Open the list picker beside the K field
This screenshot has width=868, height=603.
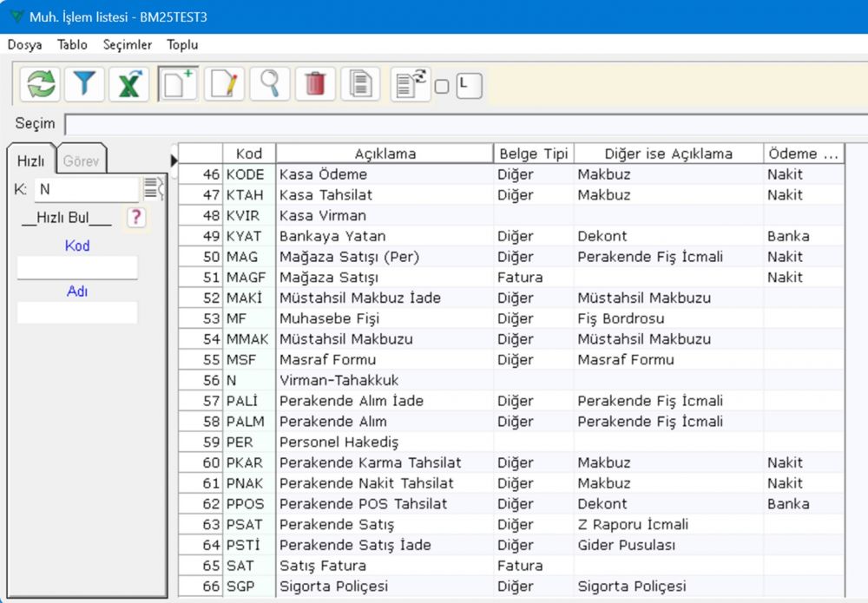(x=153, y=188)
